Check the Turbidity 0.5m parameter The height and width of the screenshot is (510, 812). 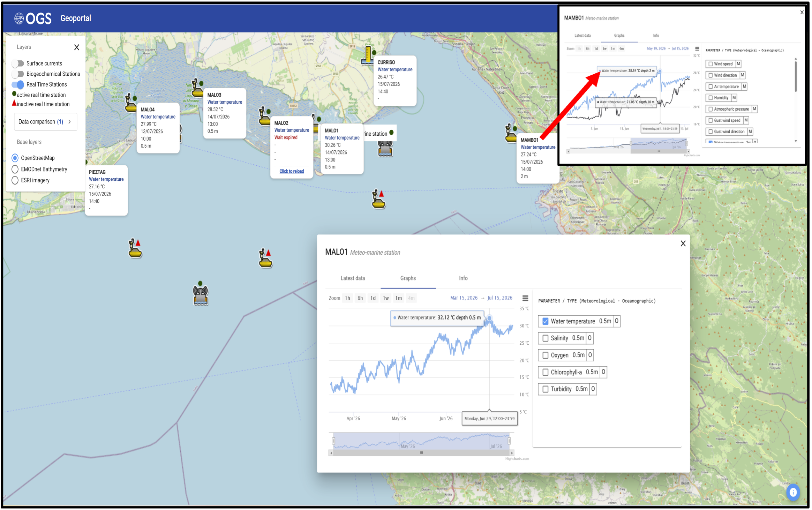pyautogui.click(x=546, y=389)
